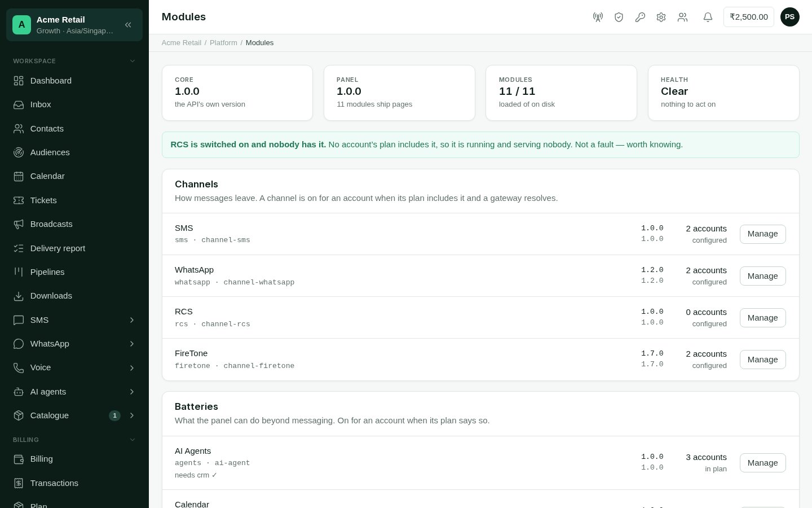Expand the WhatsApp sidebar submenu chevron

point(132,344)
